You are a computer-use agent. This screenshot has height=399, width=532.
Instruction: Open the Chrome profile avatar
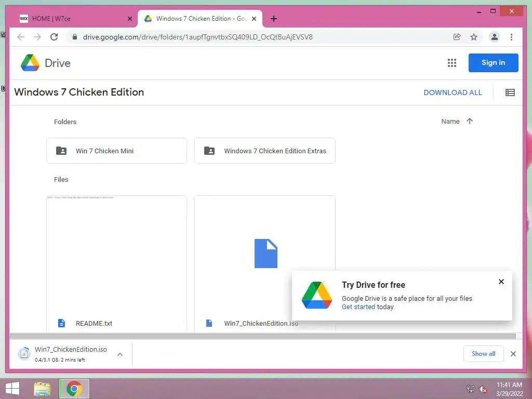[x=495, y=37]
